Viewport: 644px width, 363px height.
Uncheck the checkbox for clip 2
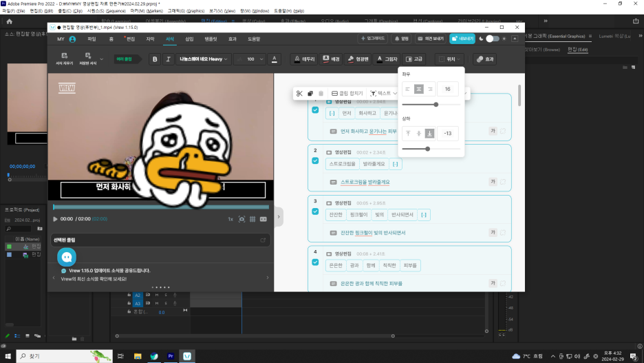pos(315,160)
